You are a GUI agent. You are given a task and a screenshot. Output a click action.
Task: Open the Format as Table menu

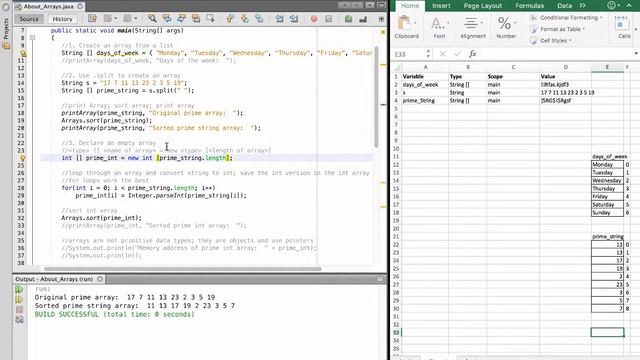tap(558, 29)
